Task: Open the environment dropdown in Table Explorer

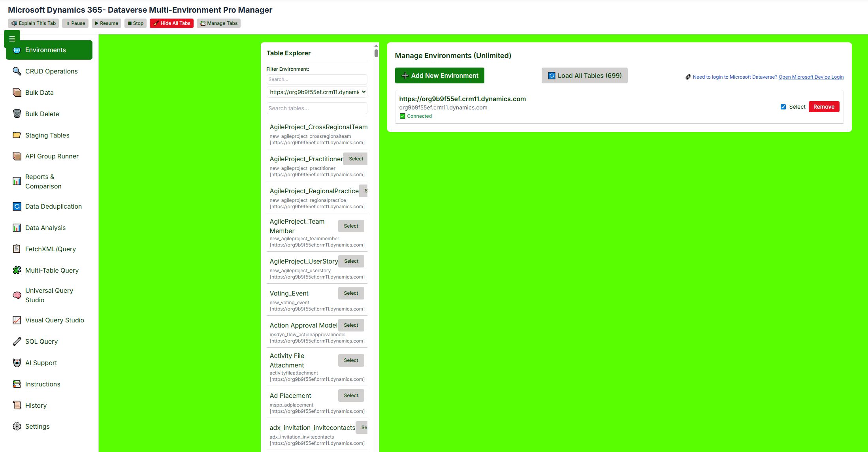Action: [x=316, y=92]
